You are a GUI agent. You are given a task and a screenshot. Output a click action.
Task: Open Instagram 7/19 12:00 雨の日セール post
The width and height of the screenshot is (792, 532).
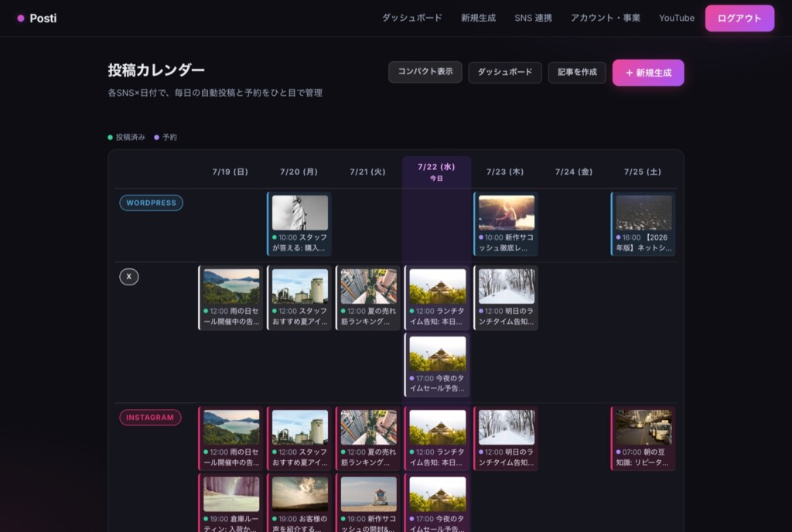(230, 438)
